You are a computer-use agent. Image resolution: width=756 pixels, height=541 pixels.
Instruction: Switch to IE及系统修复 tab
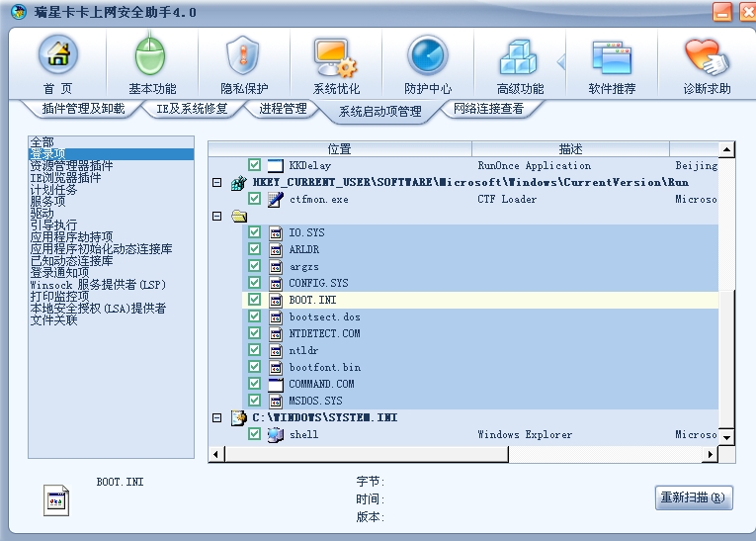192,109
